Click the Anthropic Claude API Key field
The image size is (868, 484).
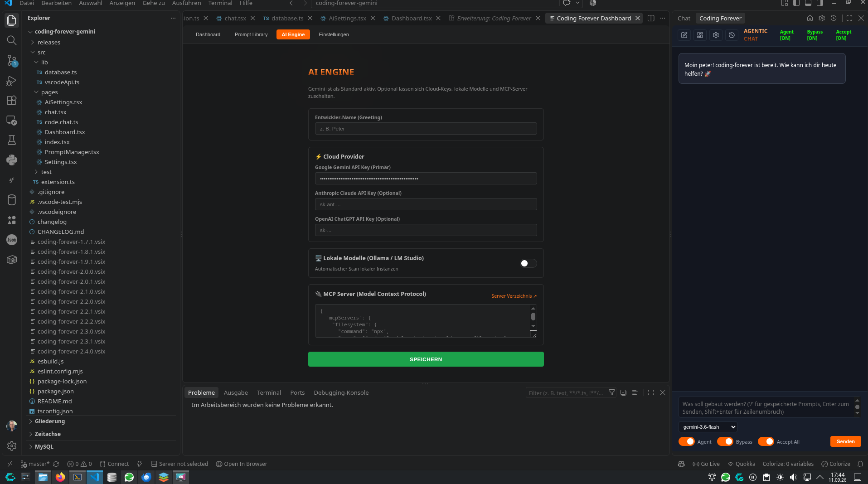click(x=426, y=204)
